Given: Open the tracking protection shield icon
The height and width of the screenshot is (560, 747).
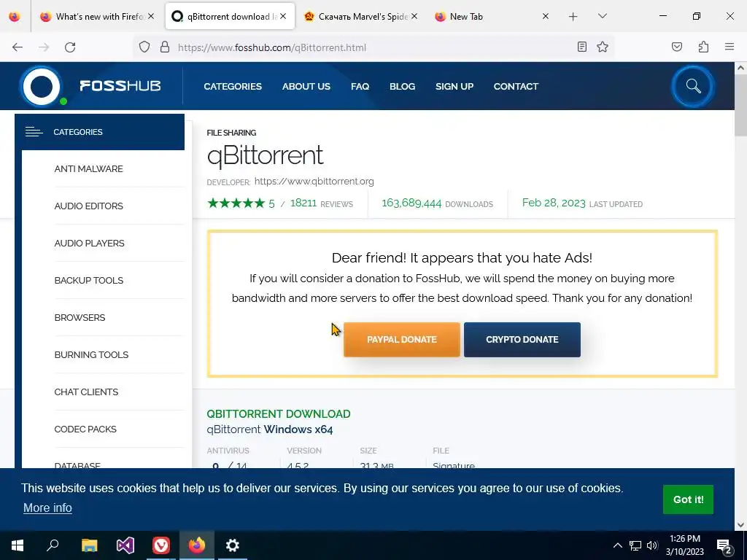Looking at the screenshot, I should [144, 47].
